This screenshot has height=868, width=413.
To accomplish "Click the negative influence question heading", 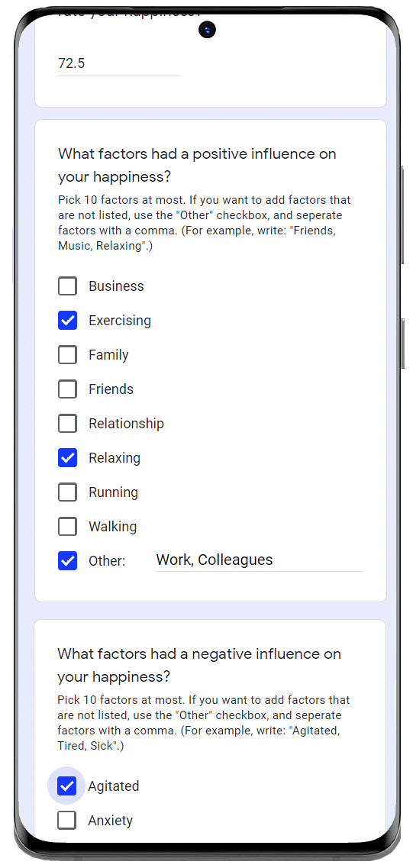I will click(199, 665).
